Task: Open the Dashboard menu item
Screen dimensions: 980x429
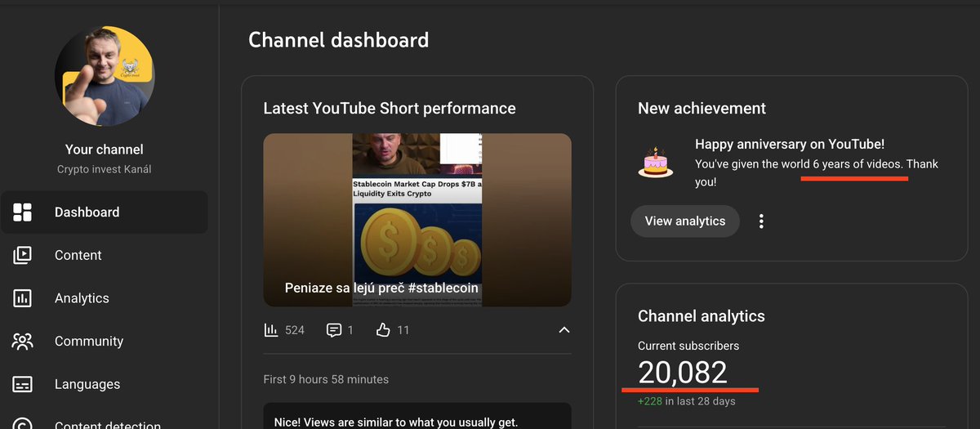Action: pyautogui.click(x=105, y=212)
